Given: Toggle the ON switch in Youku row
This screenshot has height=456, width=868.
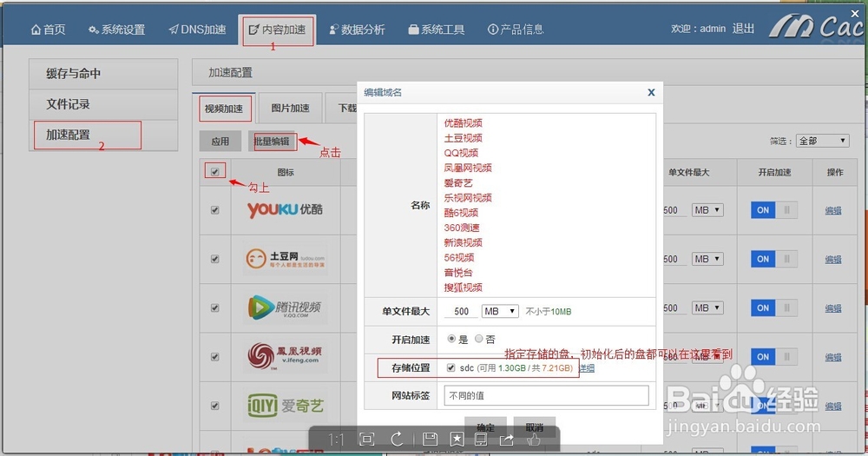Looking at the screenshot, I should click(774, 210).
